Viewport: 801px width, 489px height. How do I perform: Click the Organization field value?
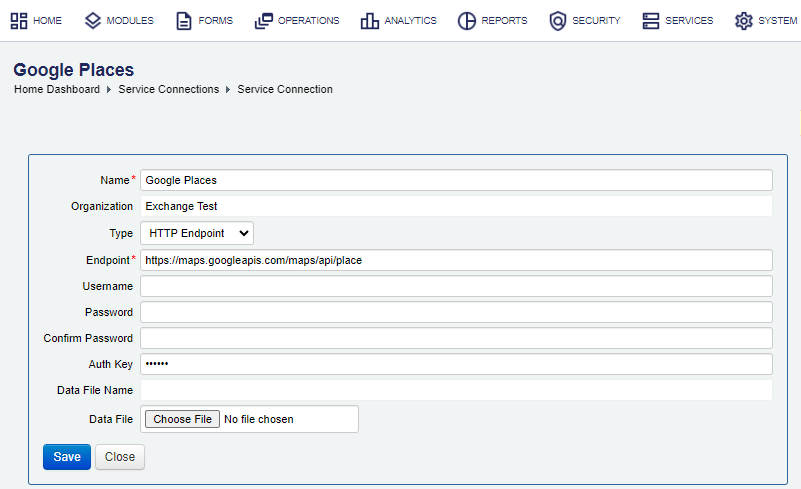pyautogui.click(x=456, y=206)
